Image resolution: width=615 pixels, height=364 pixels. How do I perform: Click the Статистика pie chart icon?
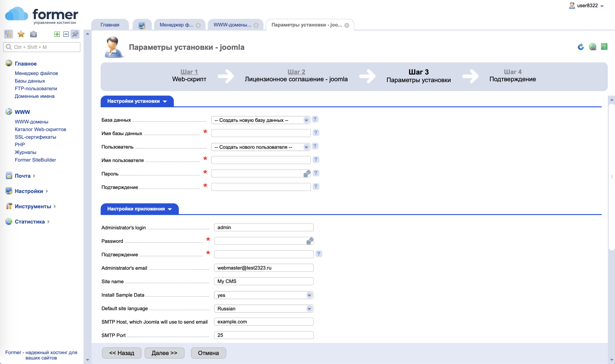pos(9,221)
